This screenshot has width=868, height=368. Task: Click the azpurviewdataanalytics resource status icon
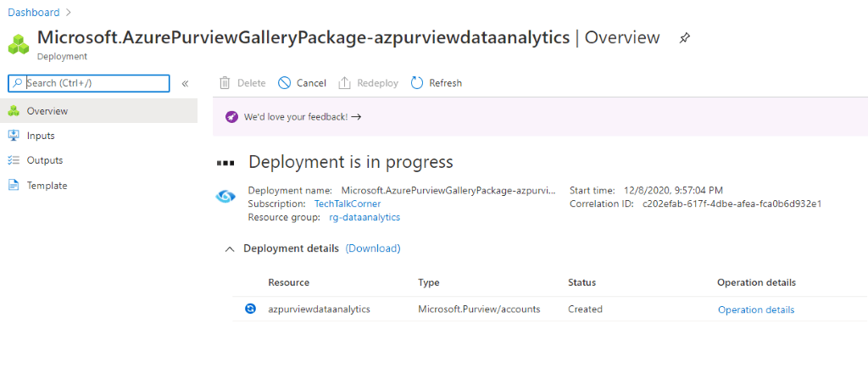coord(250,309)
